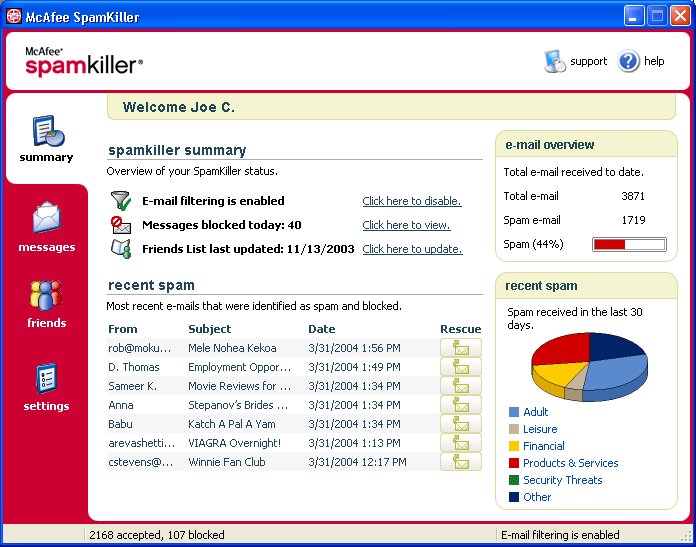Click the Spam e-mail value 1719
The width and height of the screenshot is (696, 547).
coord(633,220)
